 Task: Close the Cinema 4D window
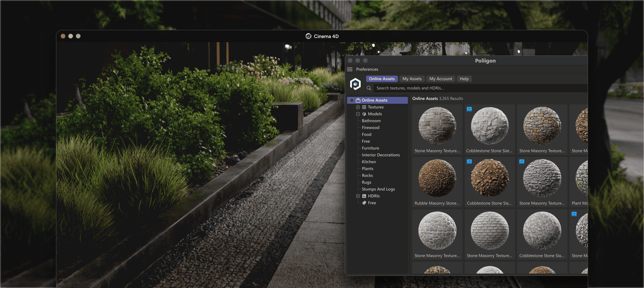[x=63, y=36]
